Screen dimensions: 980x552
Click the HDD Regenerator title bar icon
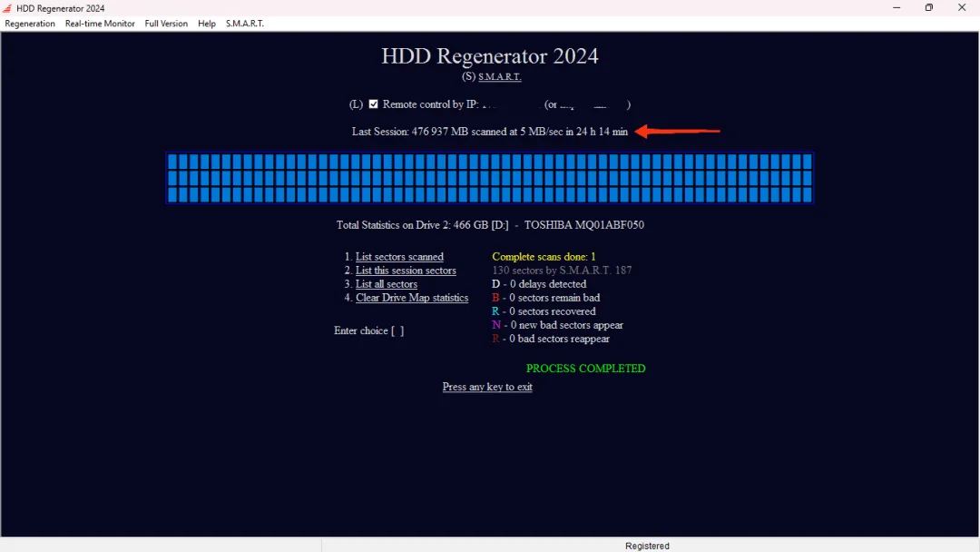click(x=7, y=8)
